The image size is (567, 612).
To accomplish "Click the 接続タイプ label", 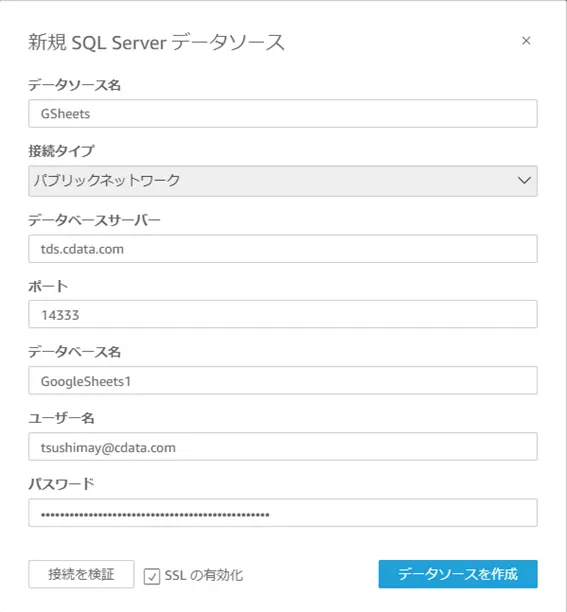I will 61,151.
